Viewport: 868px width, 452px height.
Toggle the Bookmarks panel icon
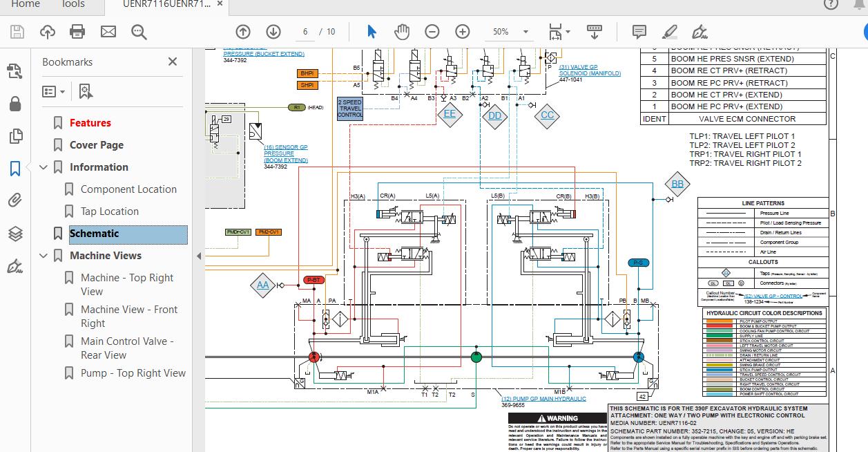tap(15, 169)
